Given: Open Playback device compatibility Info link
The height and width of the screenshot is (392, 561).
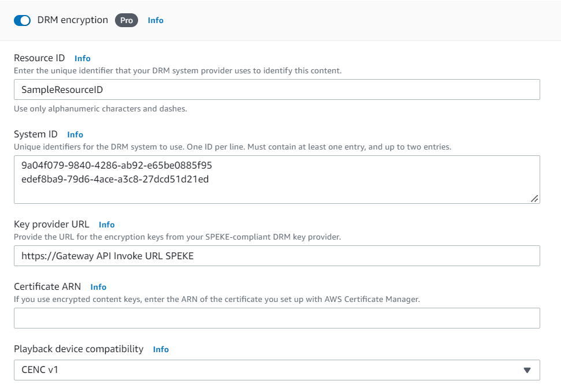Looking at the screenshot, I should 161,349.
